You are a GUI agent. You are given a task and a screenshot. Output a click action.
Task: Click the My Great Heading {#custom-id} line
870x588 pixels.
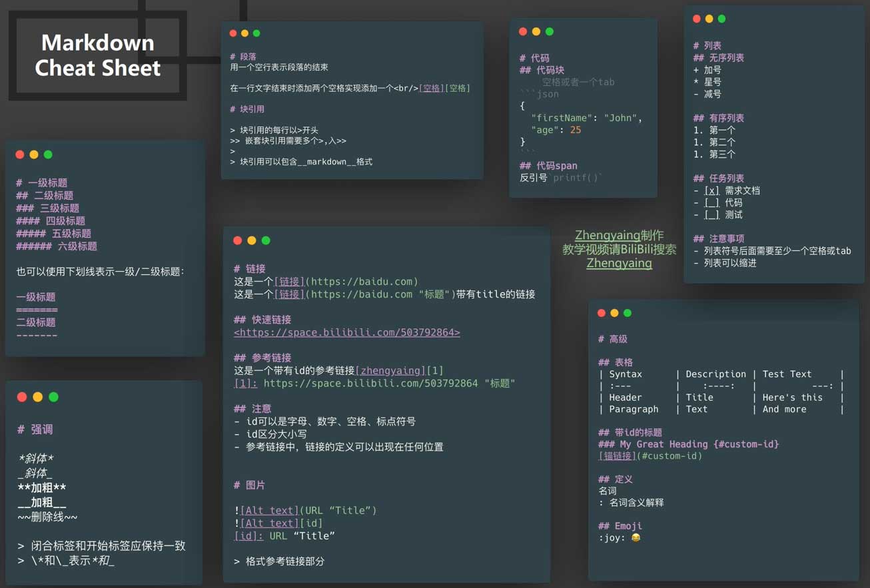point(699,444)
